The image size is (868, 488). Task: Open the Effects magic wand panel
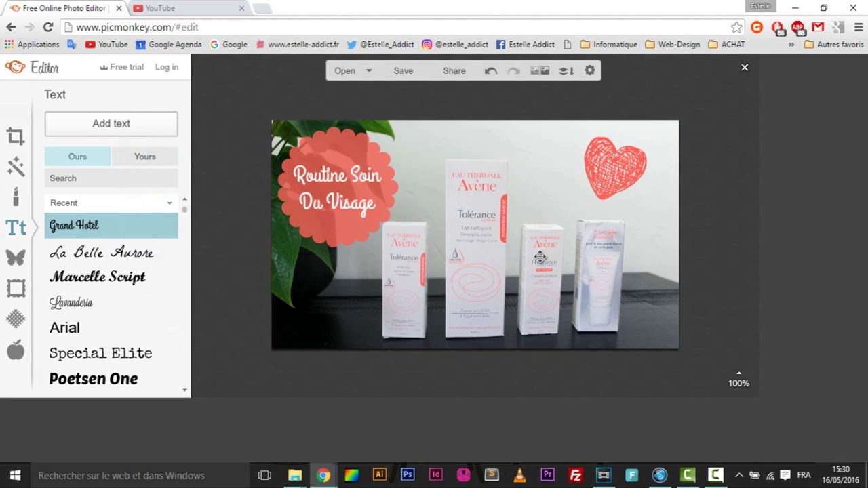coord(16,166)
